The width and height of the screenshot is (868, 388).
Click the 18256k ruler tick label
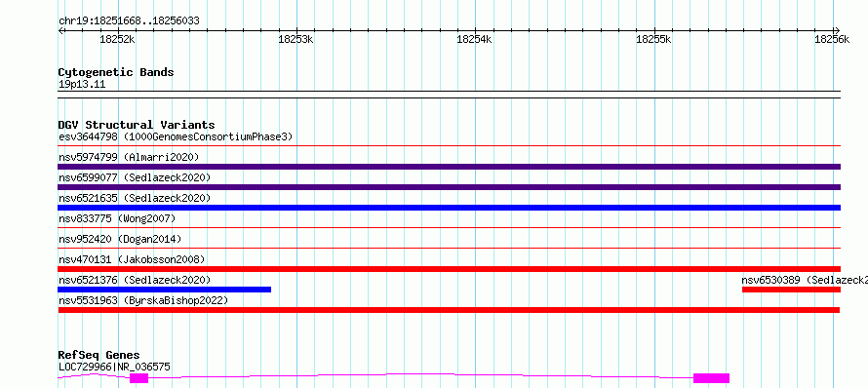click(832, 39)
